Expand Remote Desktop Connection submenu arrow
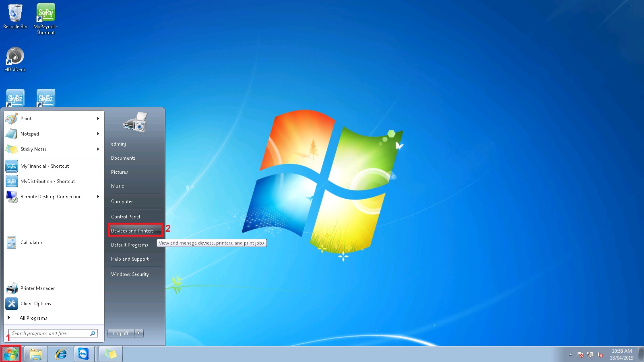This screenshot has width=644, height=362. coord(98,197)
